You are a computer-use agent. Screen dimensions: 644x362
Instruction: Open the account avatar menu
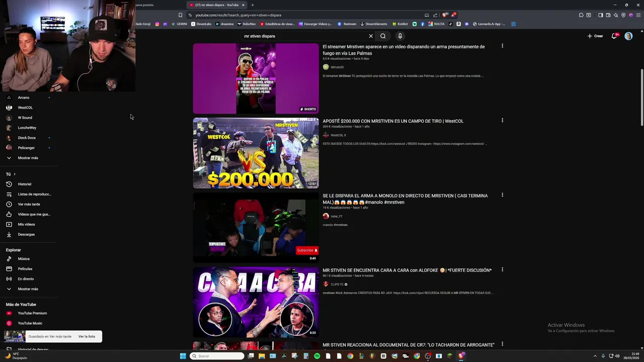pyautogui.click(x=628, y=36)
